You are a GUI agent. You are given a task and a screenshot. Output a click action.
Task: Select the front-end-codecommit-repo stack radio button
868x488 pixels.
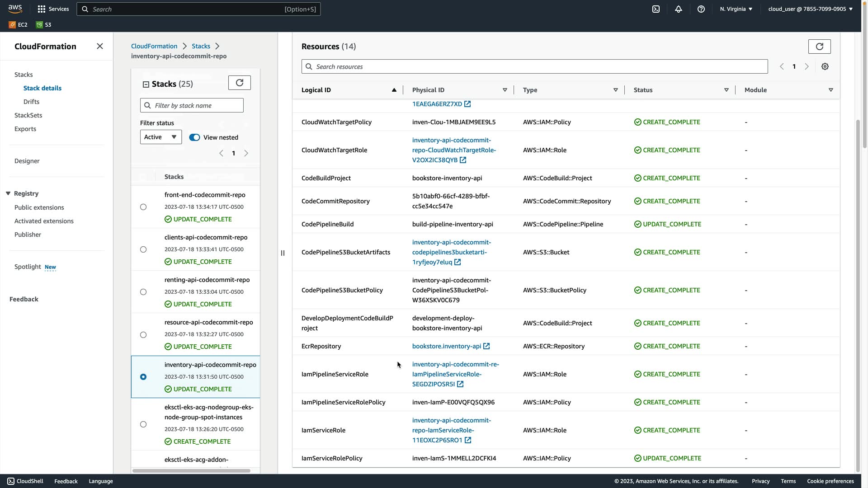click(x=143, y=207)
